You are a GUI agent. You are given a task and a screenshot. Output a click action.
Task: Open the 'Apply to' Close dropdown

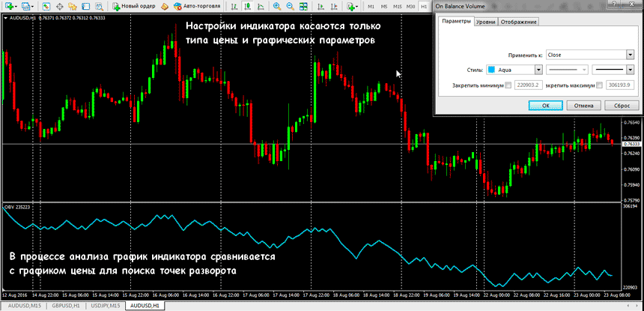[x=631, y=54]
